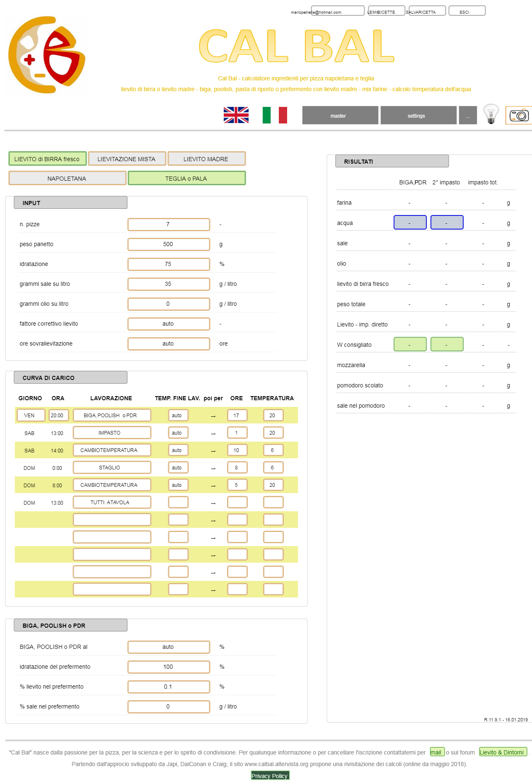
Task: Click ORE field showing 10
Action: (237, 450)
